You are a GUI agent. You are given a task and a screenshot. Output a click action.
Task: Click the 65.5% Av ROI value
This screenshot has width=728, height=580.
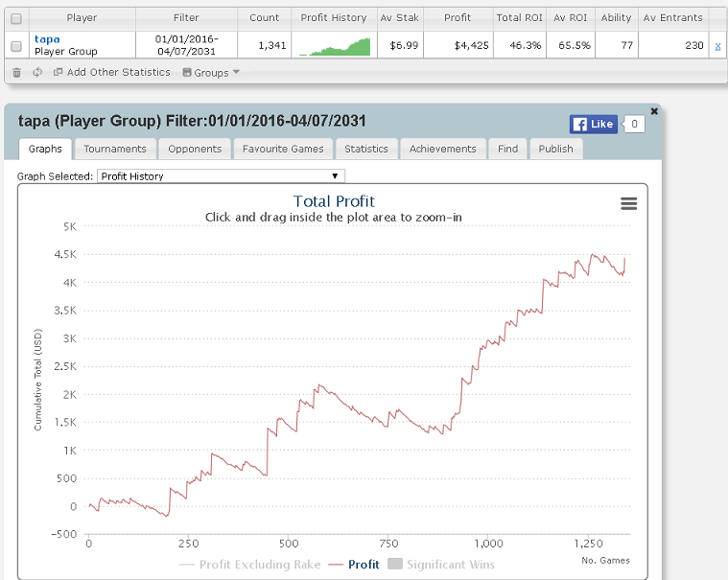point(575,45)
